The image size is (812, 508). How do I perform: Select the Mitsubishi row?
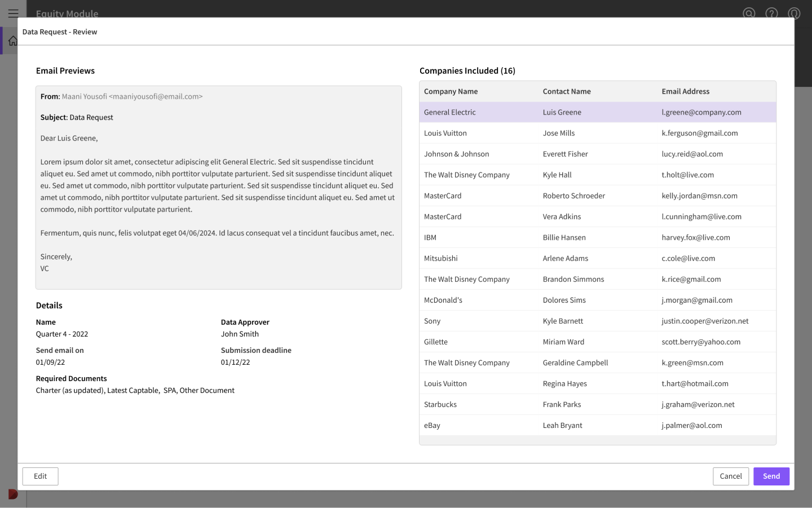pos(598,258)
